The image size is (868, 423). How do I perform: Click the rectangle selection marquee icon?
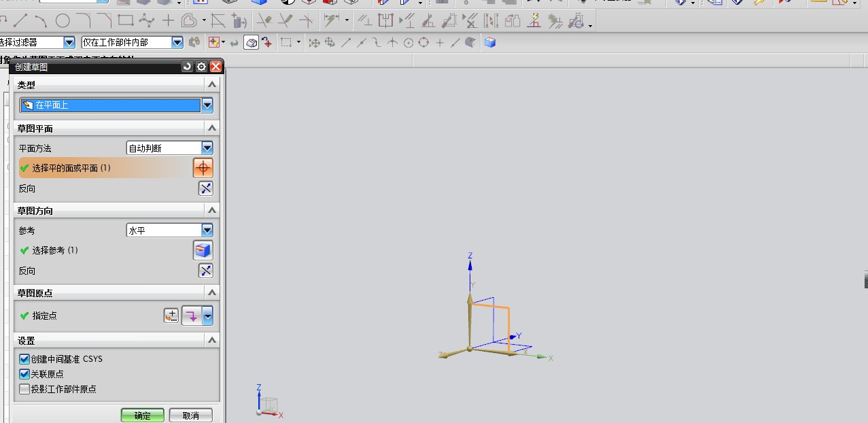pyautogui.click(x=286, y=42)
